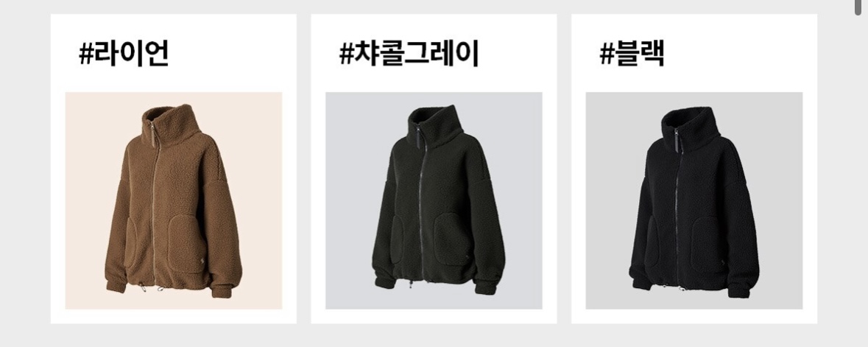Open the brown Lion fleece jacket image
868x347 pixels.
pos(174,200)
